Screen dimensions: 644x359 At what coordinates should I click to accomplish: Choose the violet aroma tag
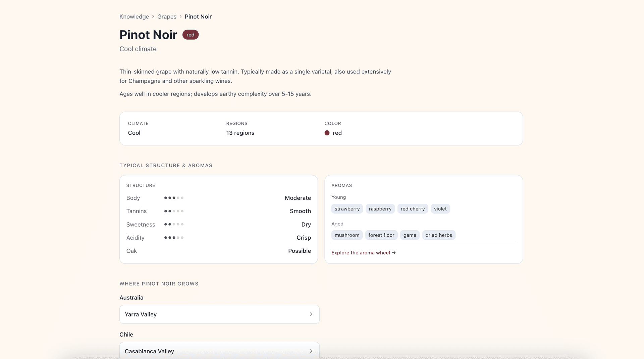440,209
